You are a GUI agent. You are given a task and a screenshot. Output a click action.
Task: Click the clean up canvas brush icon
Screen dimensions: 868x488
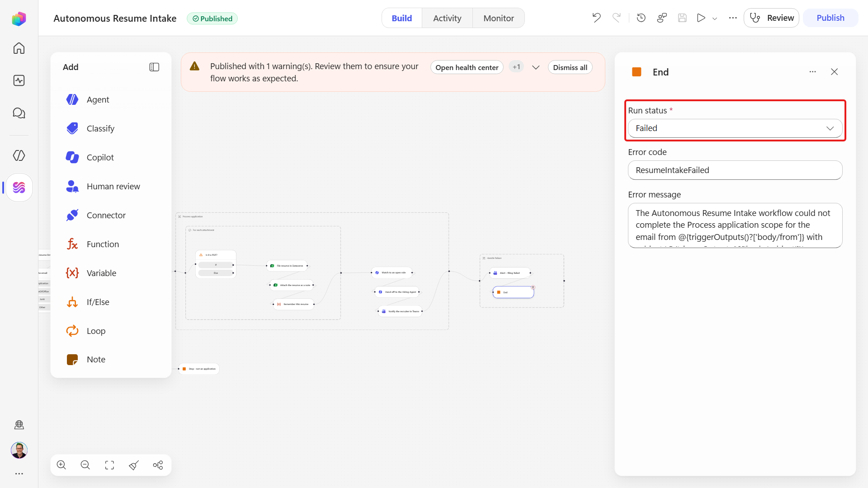134,465
